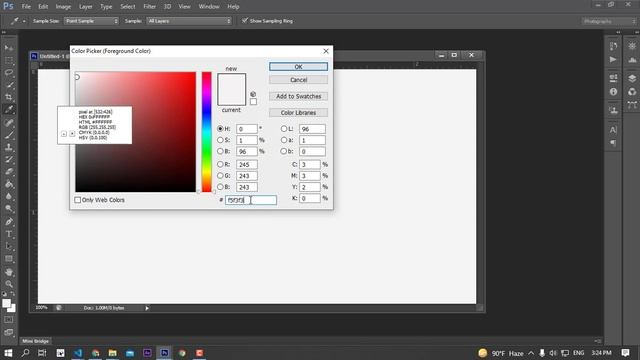Select the Type tool
Image resolution: width=640 pixels, height=360 pixels.
tap(9, 234)
